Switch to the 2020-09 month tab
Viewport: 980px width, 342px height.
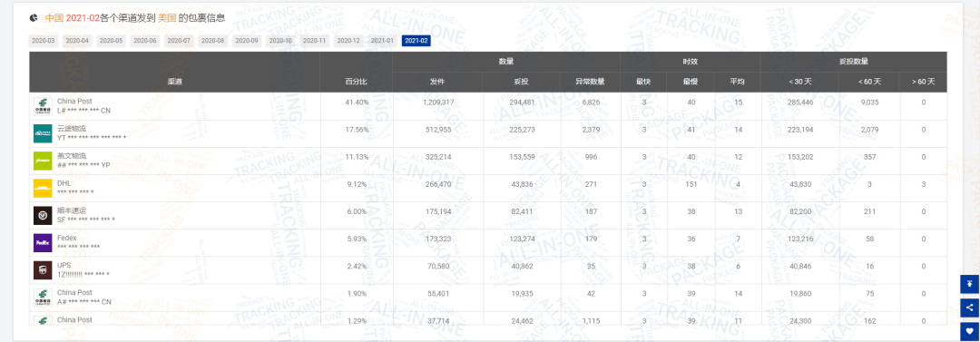246,41
